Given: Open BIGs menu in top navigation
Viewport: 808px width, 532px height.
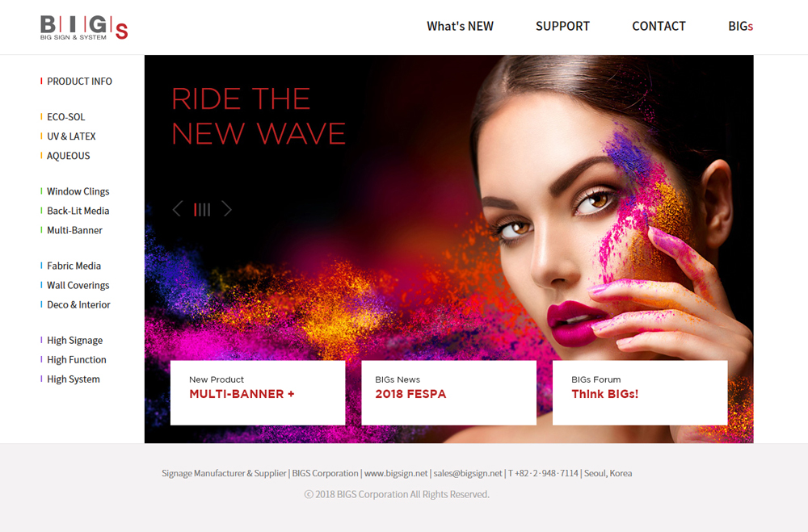Looking at the screenshot, I should pyautogui.click(x=740, y=27).
